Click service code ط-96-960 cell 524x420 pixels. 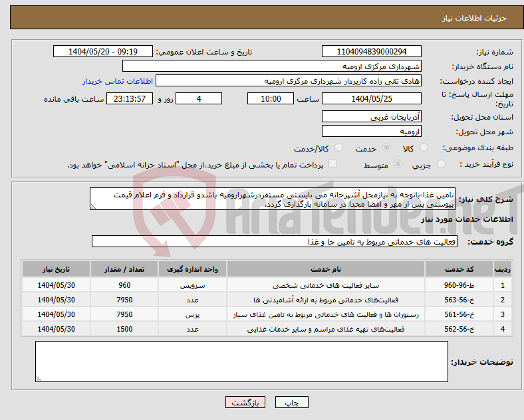459,285
